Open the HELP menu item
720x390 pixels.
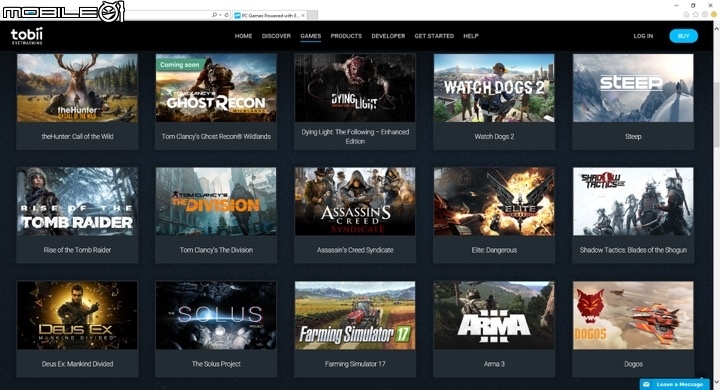(471, 36)
